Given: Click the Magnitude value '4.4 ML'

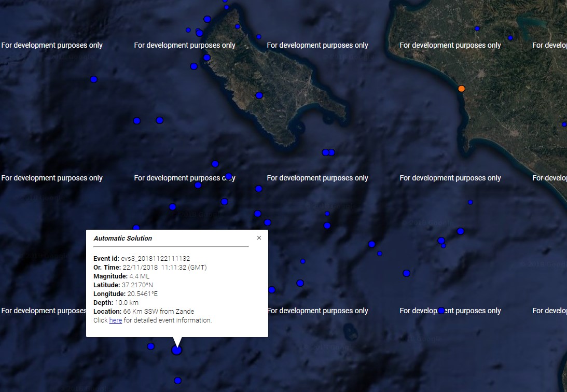Looking at the screenshot, I should click(x=139, y=276).
